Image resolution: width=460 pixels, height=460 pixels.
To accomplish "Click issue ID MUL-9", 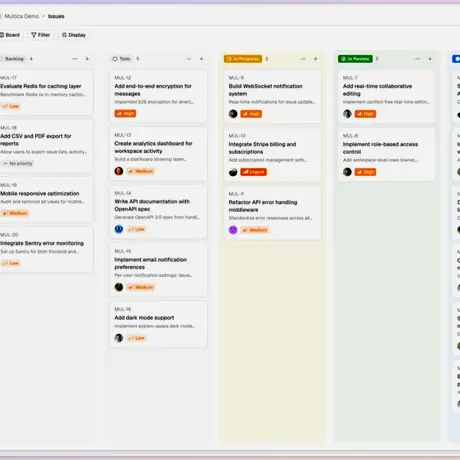I will (236, 78).
